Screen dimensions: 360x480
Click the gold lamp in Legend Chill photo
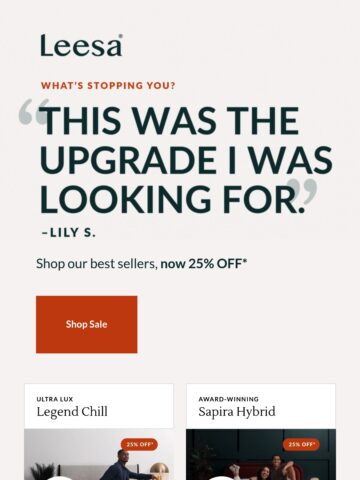point(160,472)
